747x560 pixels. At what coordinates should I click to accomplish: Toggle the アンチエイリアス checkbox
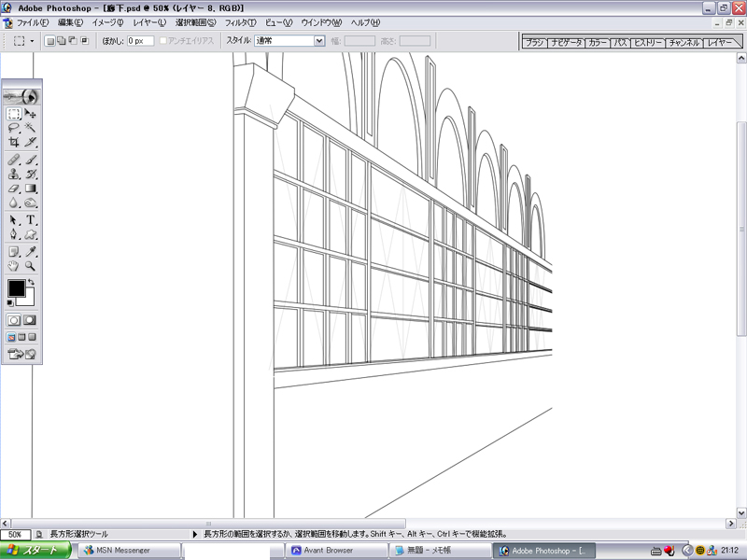tap(162, 41)
